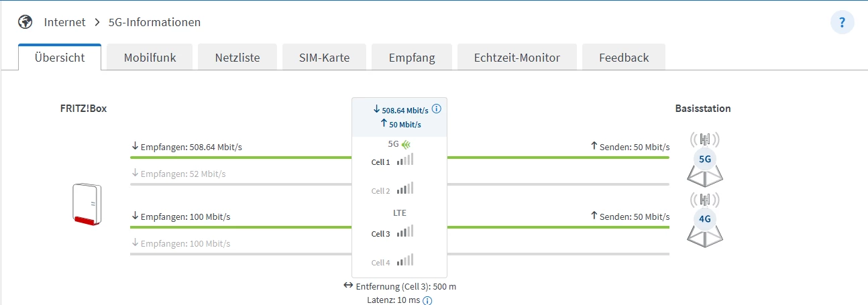Click Cell 3 signal strength bars
The width and height of the screenshot is (868, 305).
[404, 231]
